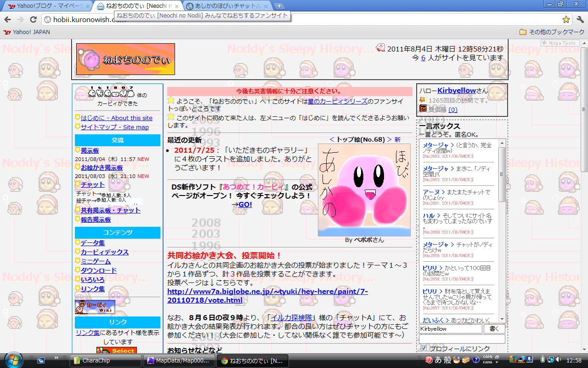This screenshot has width=588, height=368.
Task: Open the チャット link in sidebar
Action: (93, 184)
